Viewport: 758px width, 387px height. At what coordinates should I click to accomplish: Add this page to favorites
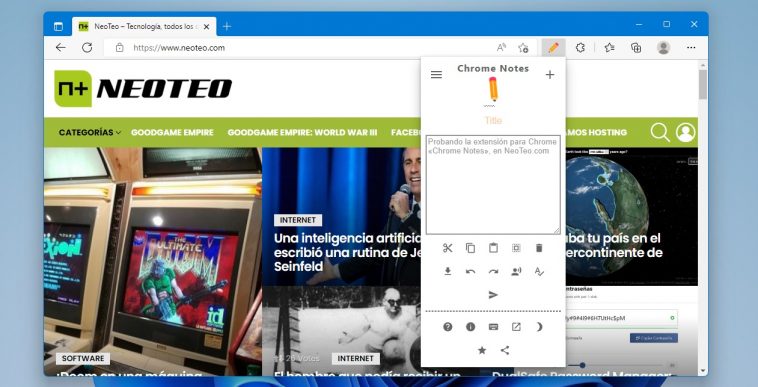tap(523, 48)
